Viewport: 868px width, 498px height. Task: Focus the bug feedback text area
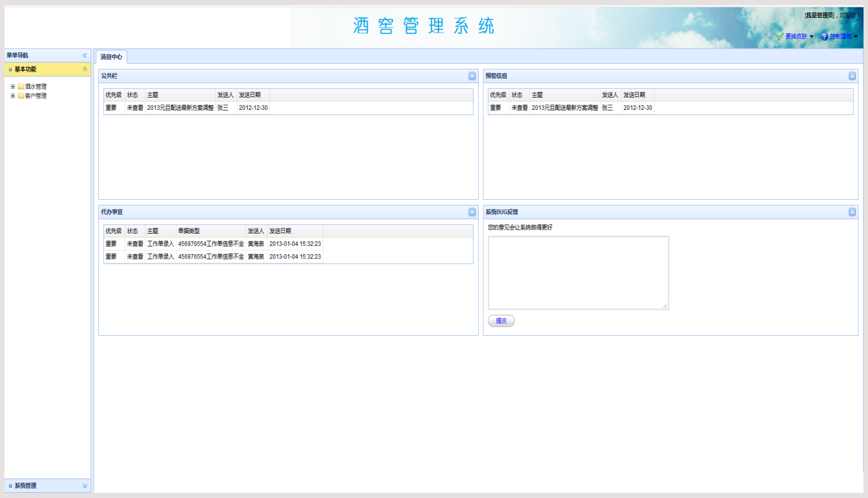point(578,273)
